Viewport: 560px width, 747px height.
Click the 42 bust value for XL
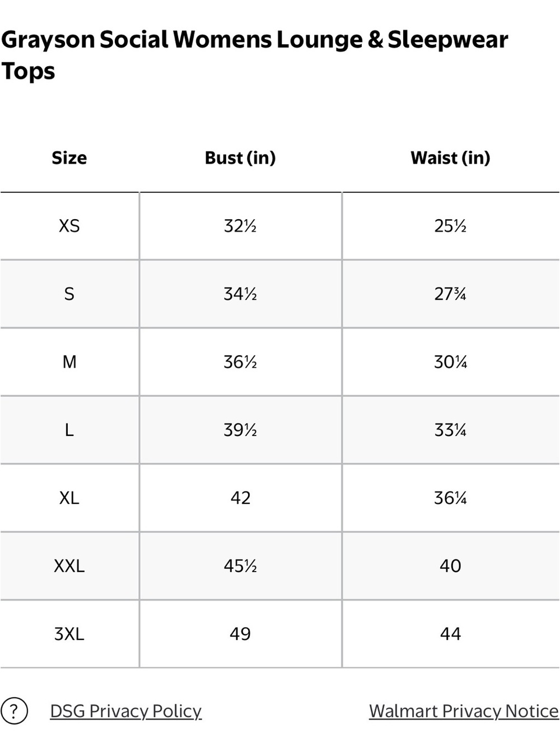tap(240, 498)
